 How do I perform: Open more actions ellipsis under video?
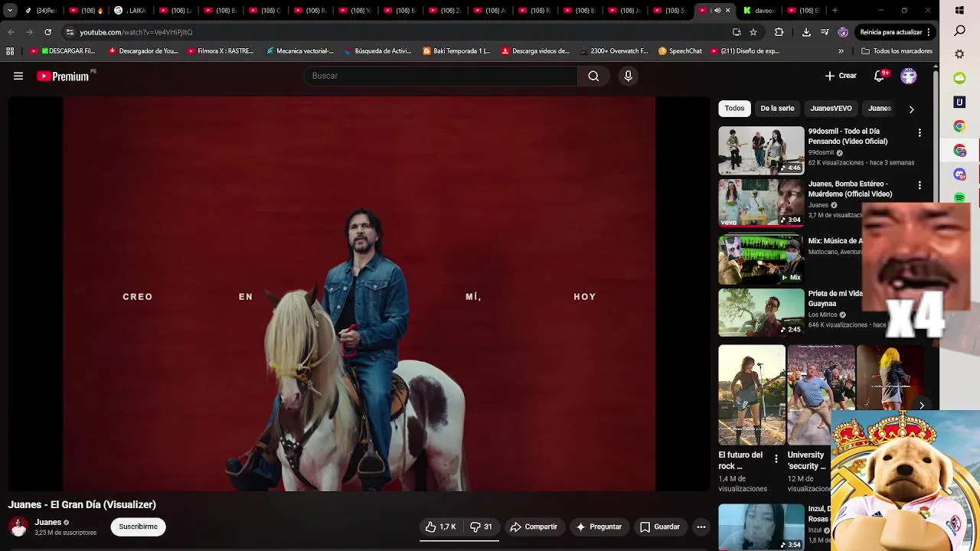tap(701, 527)
